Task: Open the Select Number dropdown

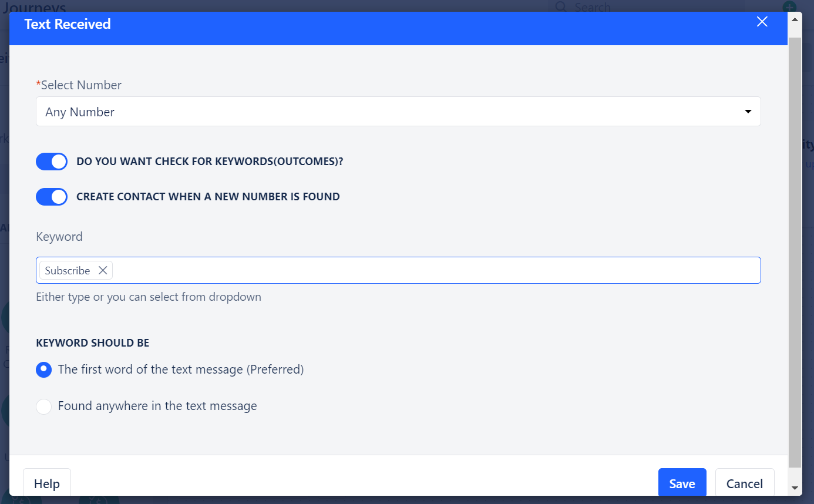Action: 398,112
